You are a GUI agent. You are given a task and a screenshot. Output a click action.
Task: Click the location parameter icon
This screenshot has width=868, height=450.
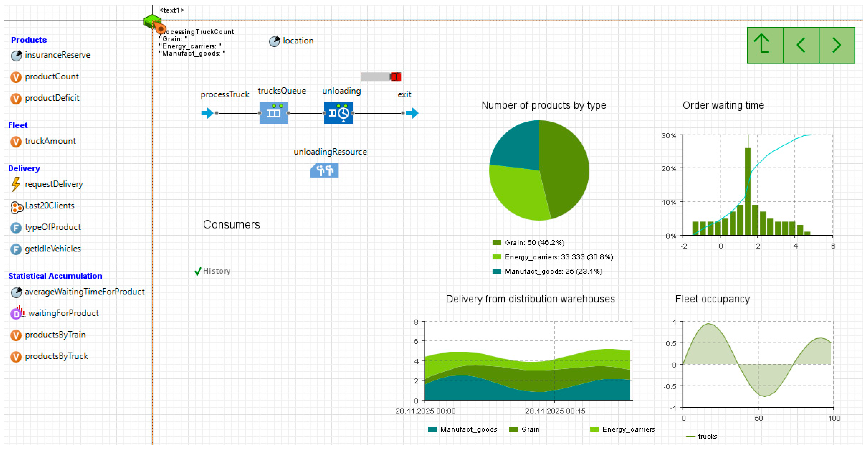274,41
